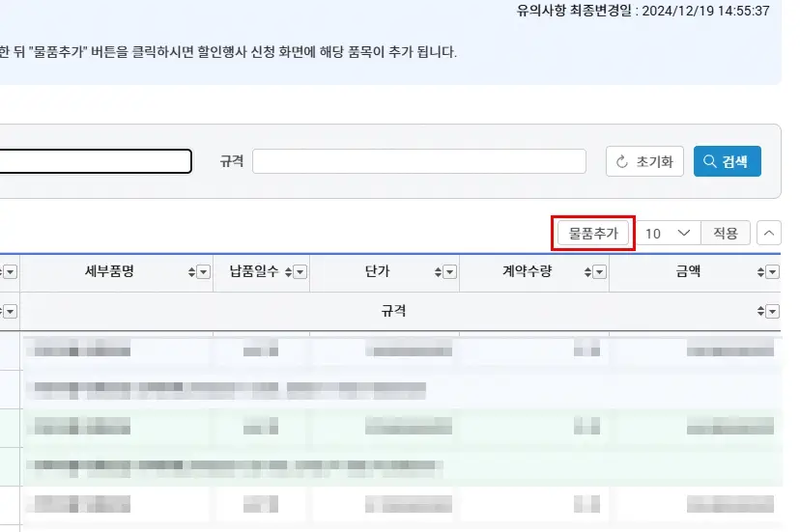Viewport: 800px width, 532px height.
Task: Sort by the 규격 row sort arrows
Action: pyautogui.click(x=760, y=311)
